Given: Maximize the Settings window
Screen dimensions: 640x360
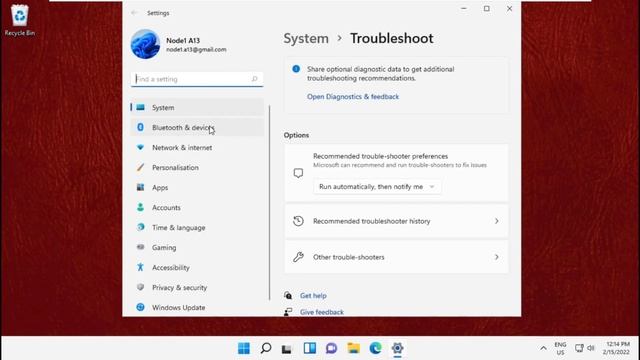Looking at the screenshot, I should tap(487, 9).
